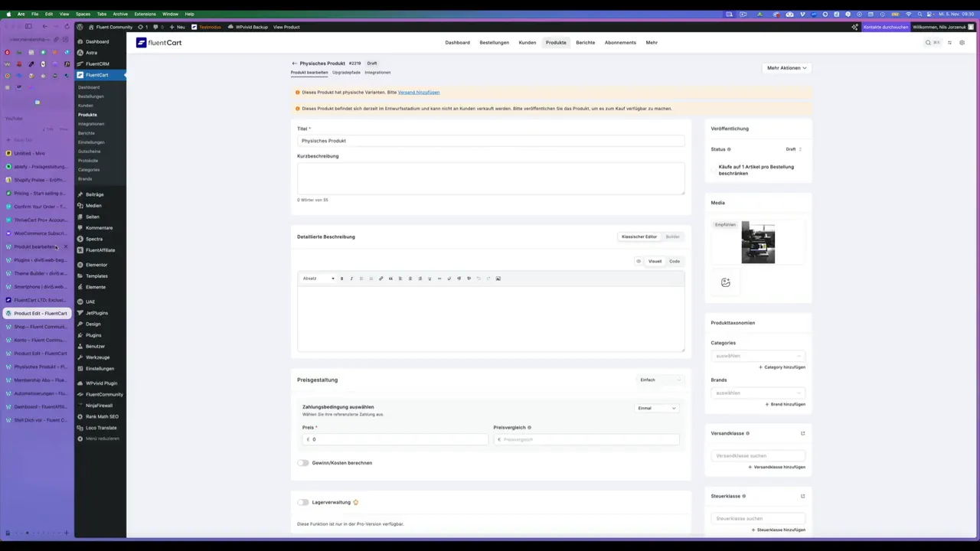
Task: Add media via the plus thumbnail in Media panel
Action: click(x=725, y=282)
